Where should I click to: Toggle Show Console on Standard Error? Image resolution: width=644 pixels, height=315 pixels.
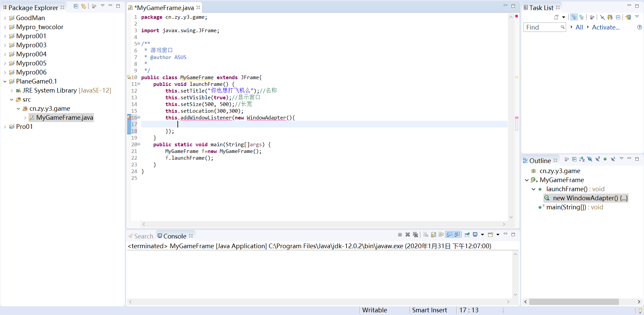457,234
